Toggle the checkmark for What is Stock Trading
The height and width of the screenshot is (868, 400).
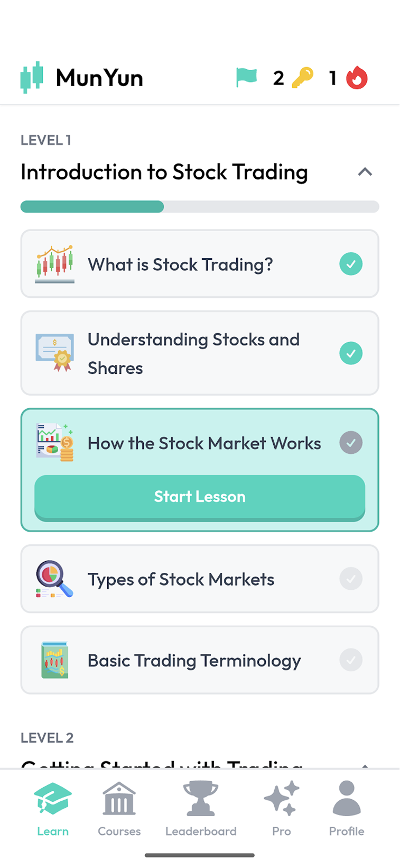(351, 264)
